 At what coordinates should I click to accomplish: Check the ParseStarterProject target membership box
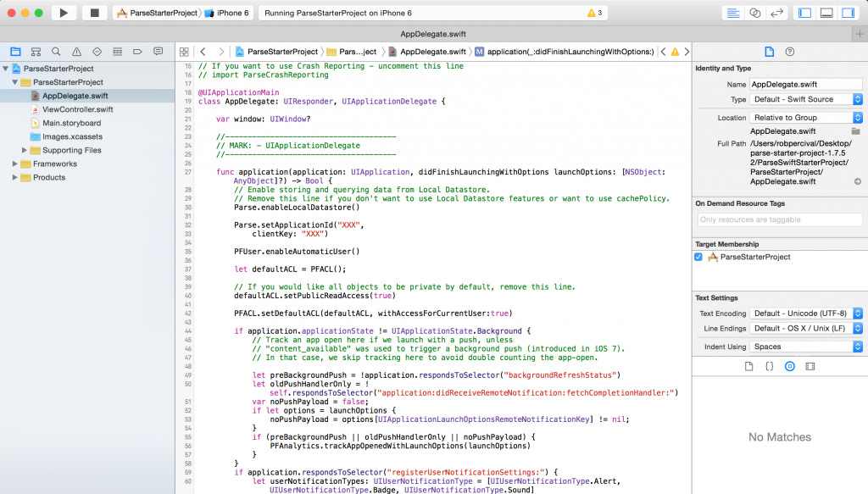click(x=698, y=258)
